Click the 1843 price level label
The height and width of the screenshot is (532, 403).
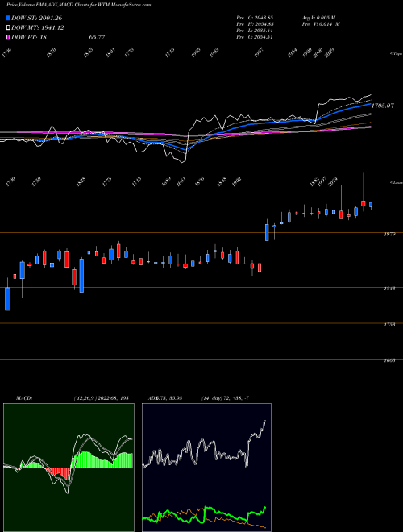390,289
